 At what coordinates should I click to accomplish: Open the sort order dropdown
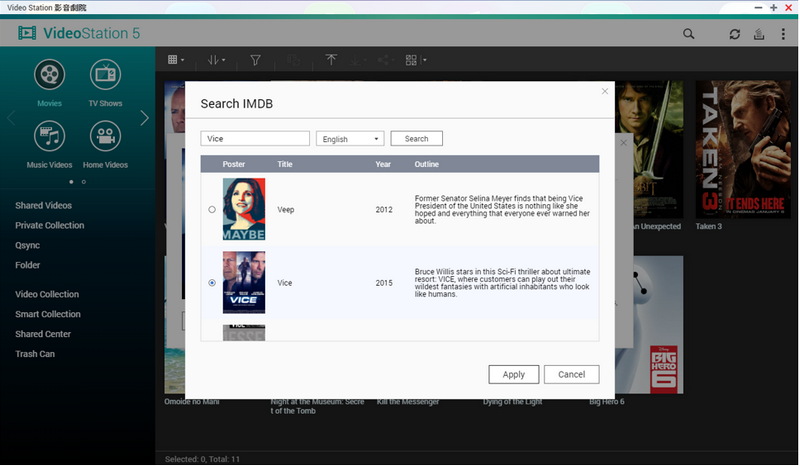click(216, 60)
